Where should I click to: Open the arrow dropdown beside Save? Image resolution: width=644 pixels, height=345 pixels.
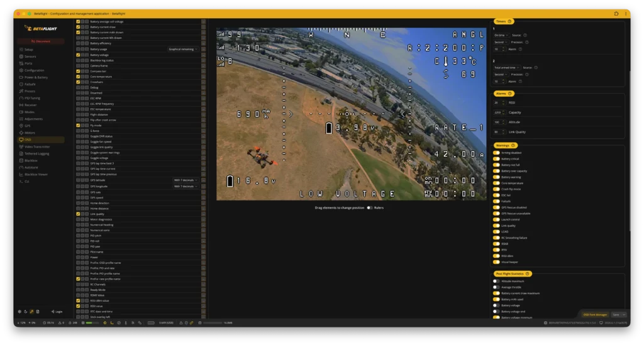coord(624,315)
